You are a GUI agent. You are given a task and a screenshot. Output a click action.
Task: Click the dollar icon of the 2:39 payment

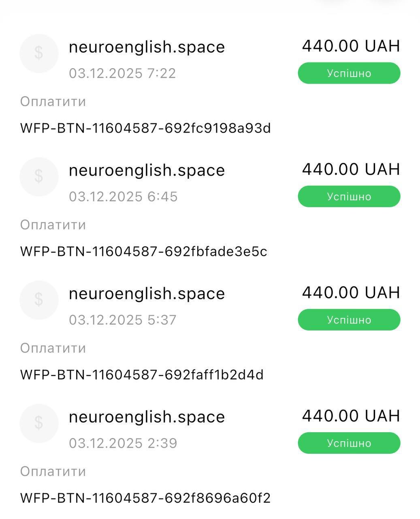39,423
